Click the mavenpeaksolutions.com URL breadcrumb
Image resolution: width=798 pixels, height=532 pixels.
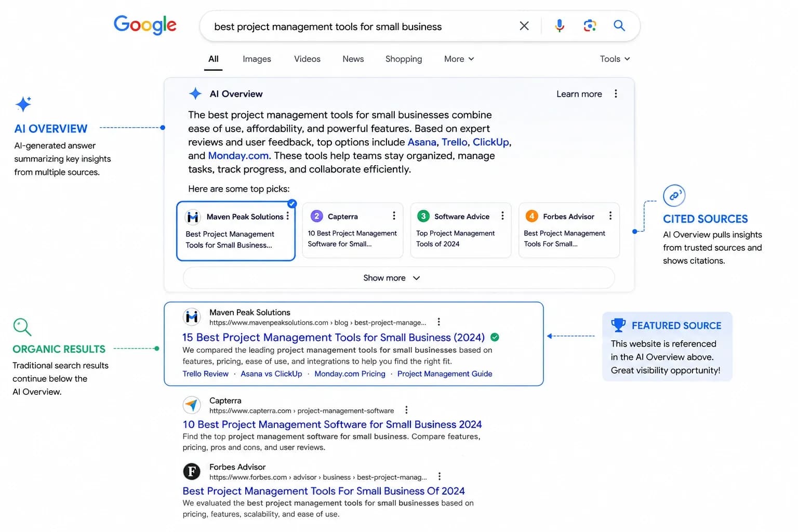tap(318, 323)
